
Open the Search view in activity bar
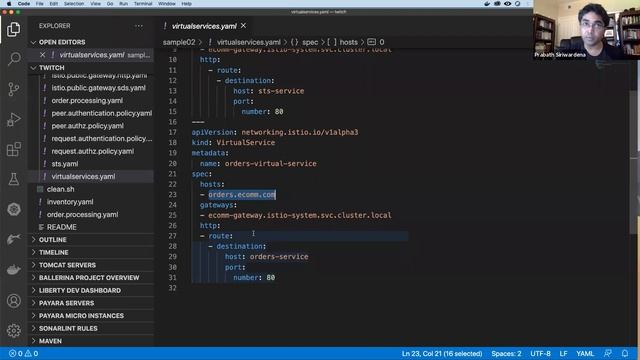coord(13,59)
